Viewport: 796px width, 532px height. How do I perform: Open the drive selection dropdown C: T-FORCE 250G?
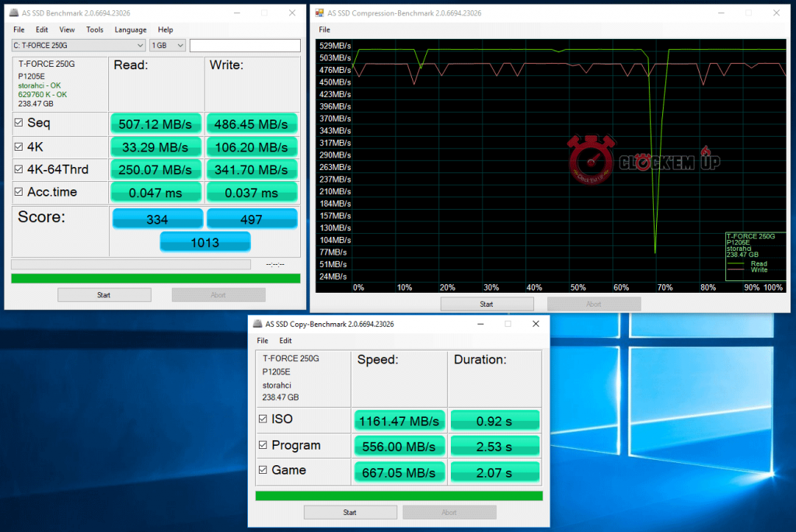tap(79, 46)
